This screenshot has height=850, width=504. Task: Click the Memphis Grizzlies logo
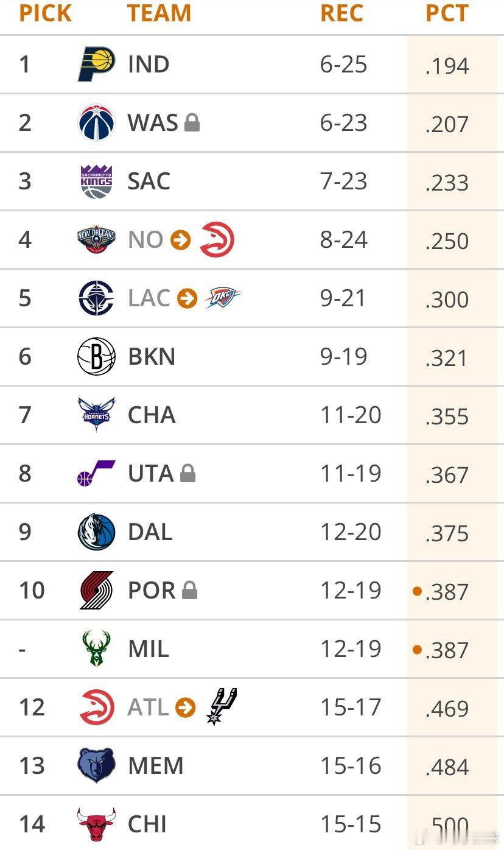(x=96, y=766)
